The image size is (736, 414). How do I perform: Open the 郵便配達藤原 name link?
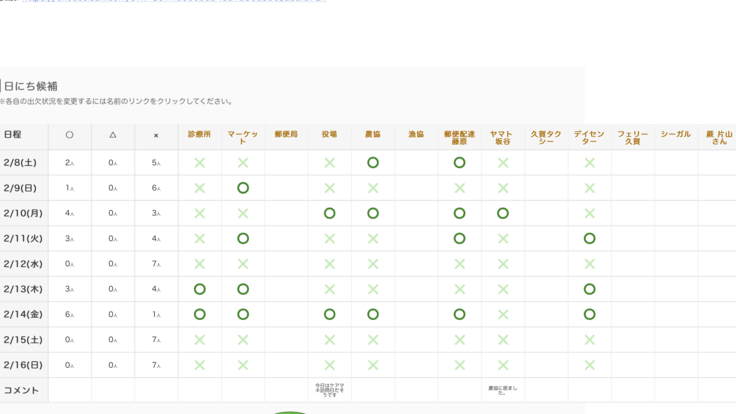coord(459,137)
